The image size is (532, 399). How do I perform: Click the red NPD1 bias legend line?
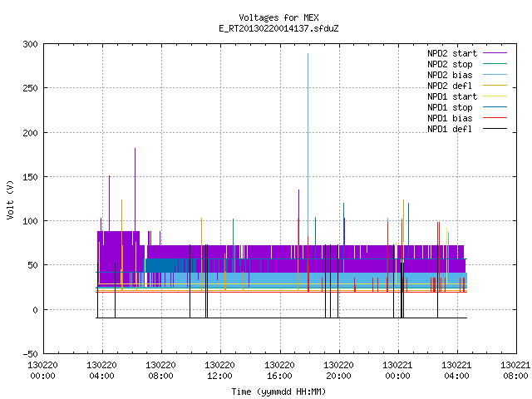tap(495, 118)
